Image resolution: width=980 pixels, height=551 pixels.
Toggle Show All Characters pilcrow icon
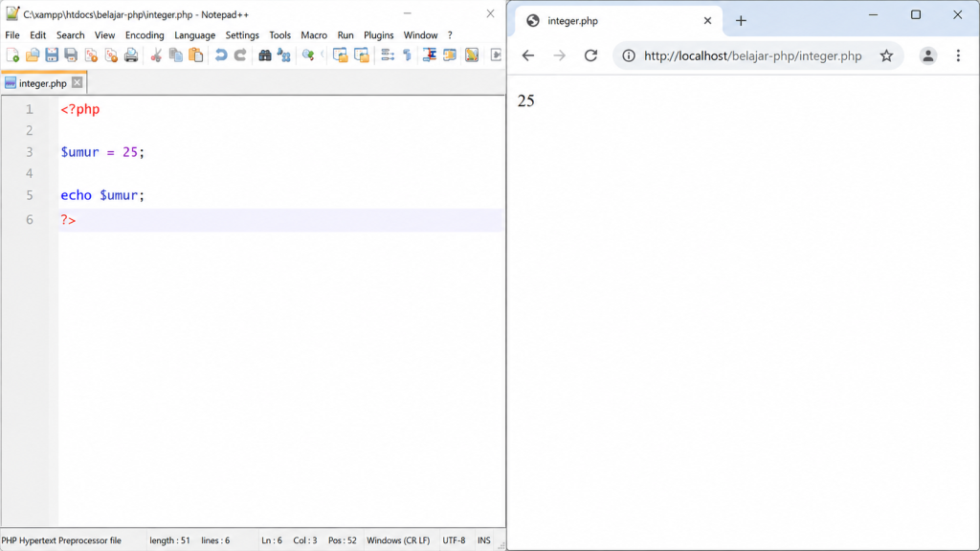[407, 55]
